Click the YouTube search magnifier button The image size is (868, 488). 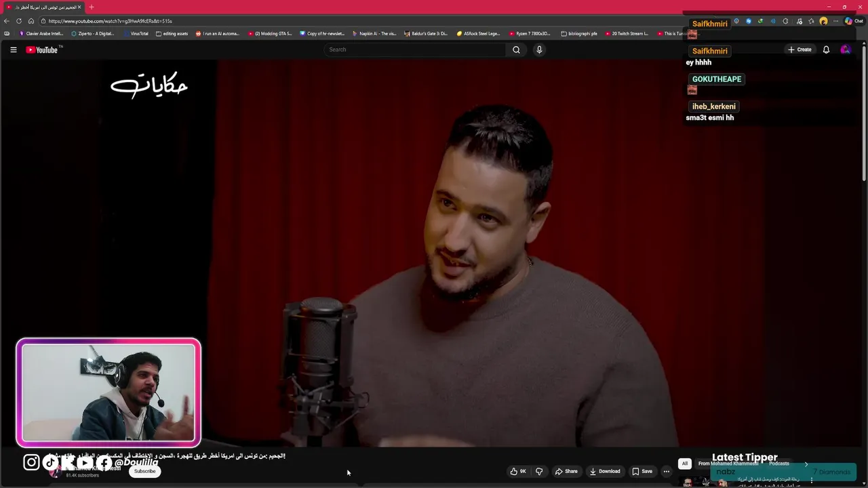pos(516,49)
